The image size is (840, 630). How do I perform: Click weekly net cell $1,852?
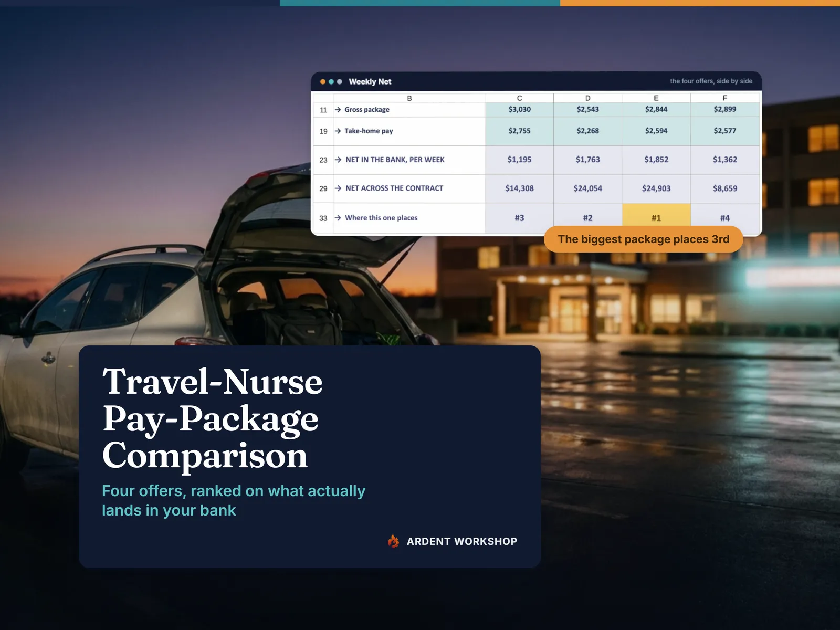(x=656, y=160)
